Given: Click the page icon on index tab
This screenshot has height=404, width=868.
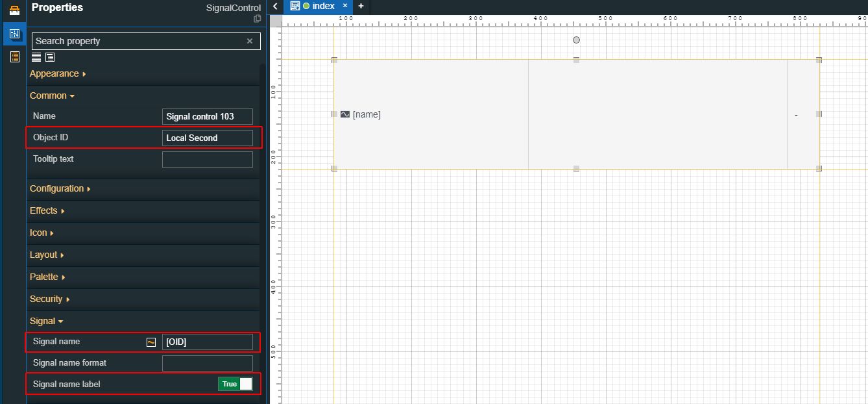Looking at the screenshot, I should tap(295, 6).
